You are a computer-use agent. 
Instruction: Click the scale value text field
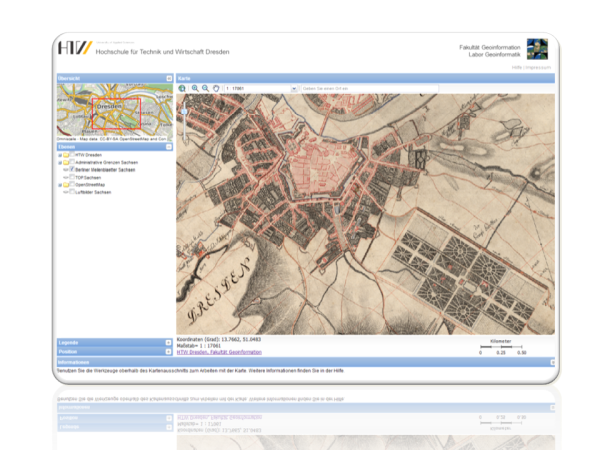click(x=257, y=89)
